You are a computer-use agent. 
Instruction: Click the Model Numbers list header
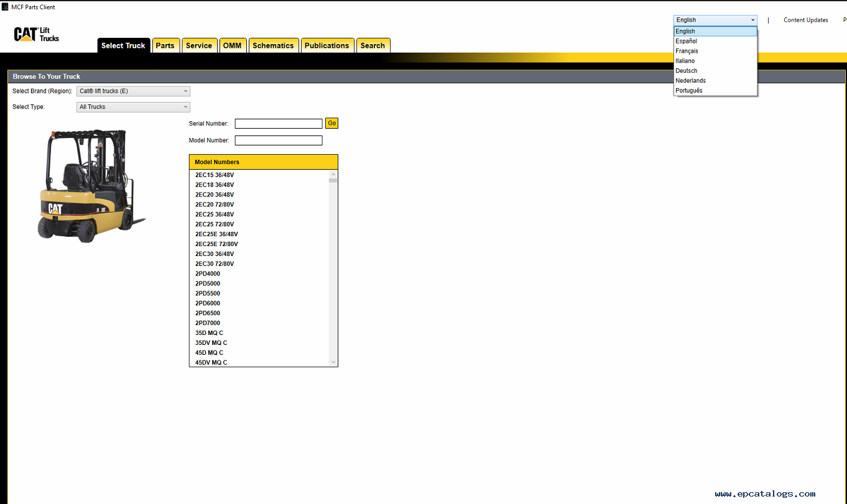[x=264, y=162]
